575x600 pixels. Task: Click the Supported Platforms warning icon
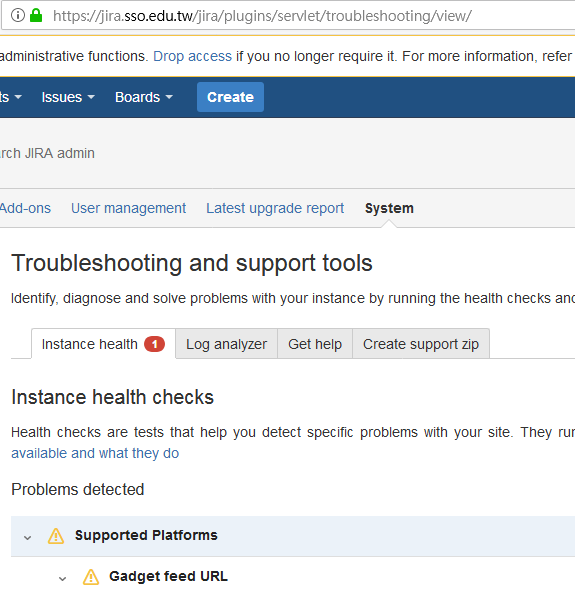56,536
